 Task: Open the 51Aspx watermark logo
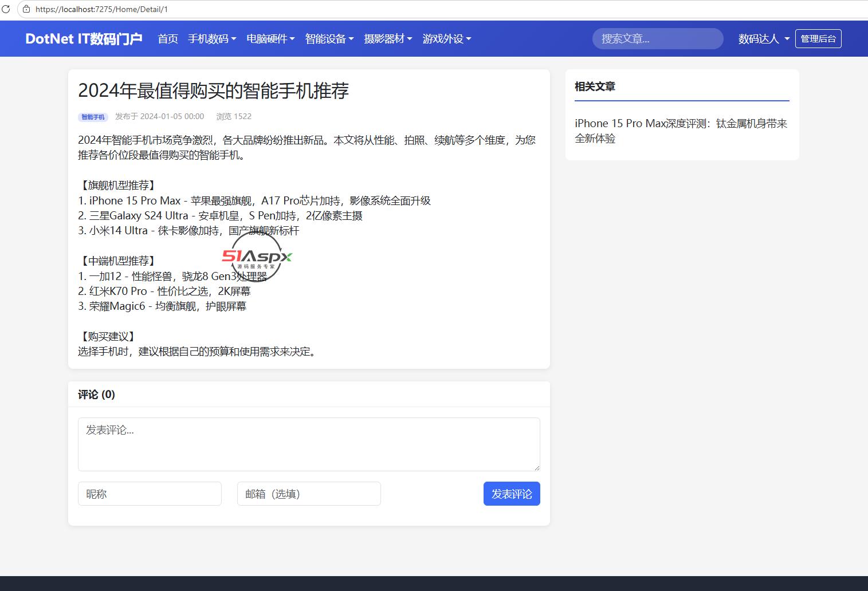click(257, 257)
